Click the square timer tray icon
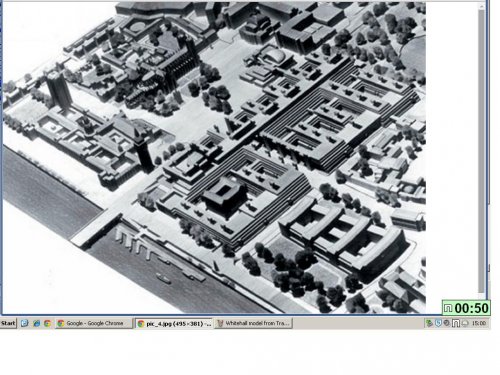Image resolution: width=500 pixels, height=375 pixels. point(456,323)
